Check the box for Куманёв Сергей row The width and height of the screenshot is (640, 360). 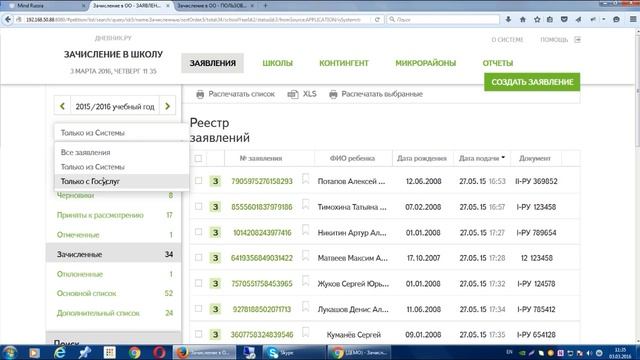198,334
